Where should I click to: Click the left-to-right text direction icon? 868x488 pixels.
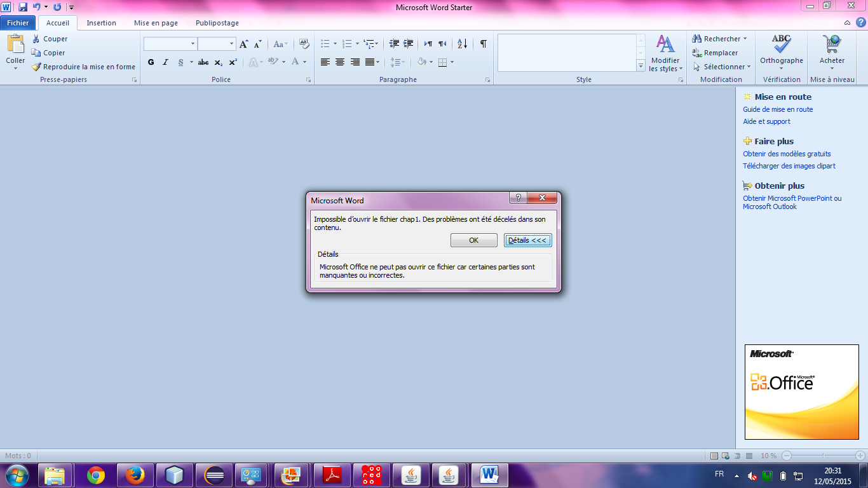coord(428,44)
